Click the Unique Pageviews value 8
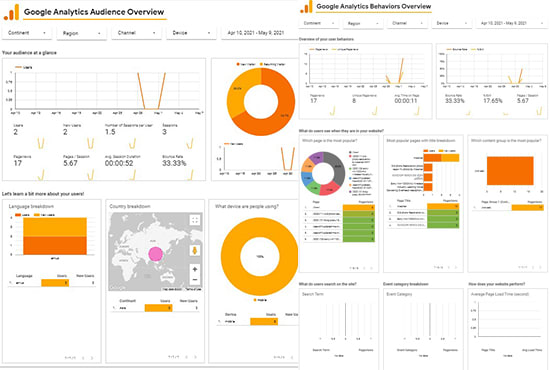This screenshot has height=370, width=550. [x=354, y=101]
